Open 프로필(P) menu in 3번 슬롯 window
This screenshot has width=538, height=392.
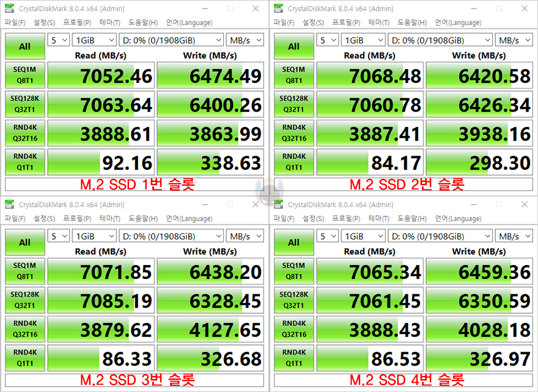pos(77,219)
